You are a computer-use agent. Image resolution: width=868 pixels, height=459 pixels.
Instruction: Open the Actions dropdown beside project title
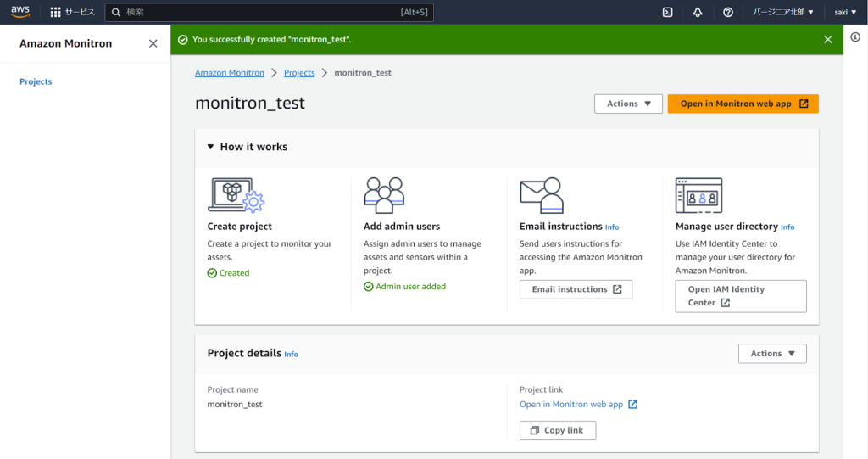[x=628, y=104]
